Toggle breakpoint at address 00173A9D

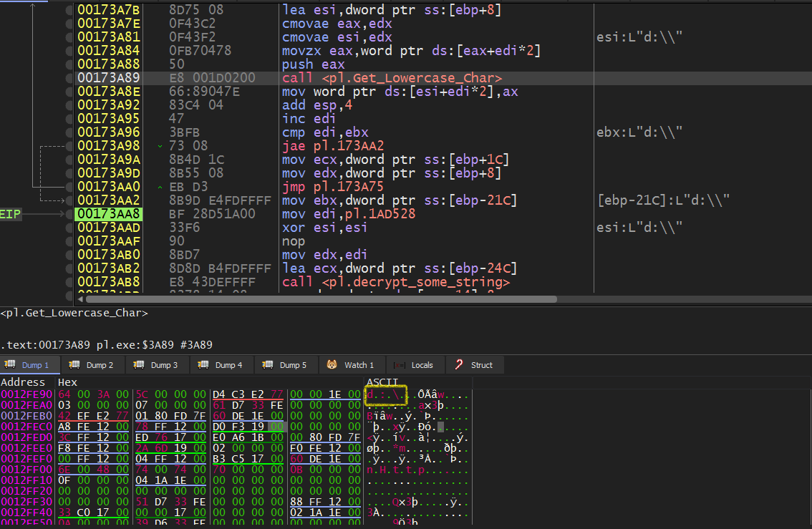[x=69, y=173]
